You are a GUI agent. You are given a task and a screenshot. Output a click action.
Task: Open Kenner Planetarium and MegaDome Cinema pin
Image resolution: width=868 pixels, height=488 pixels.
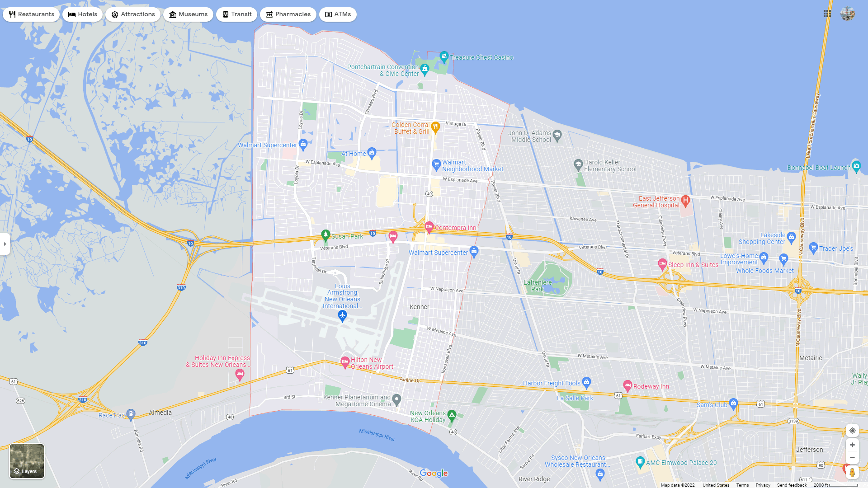[396, 399]
